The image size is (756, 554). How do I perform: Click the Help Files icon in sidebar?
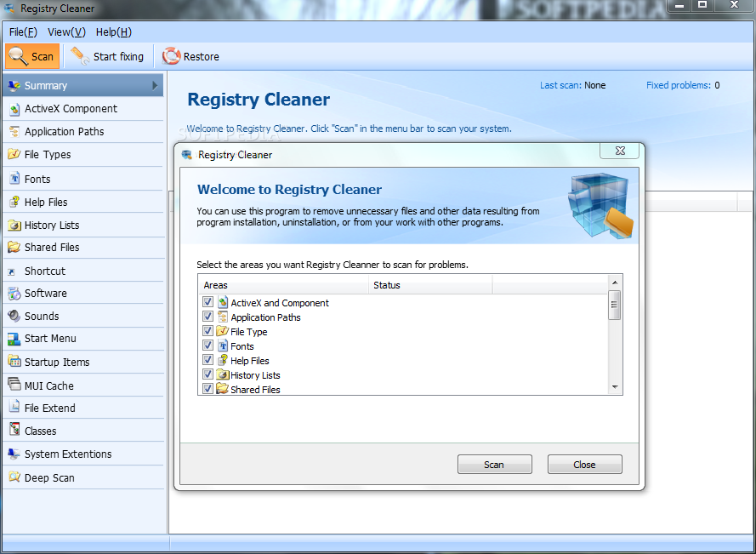tap(14, 202)
